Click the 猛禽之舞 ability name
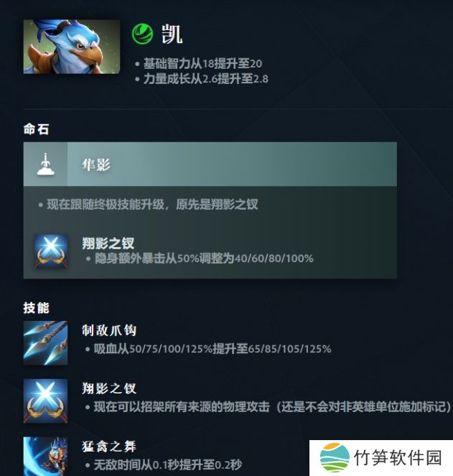This screenshot has height=476, width=453. tap(109, 447)
